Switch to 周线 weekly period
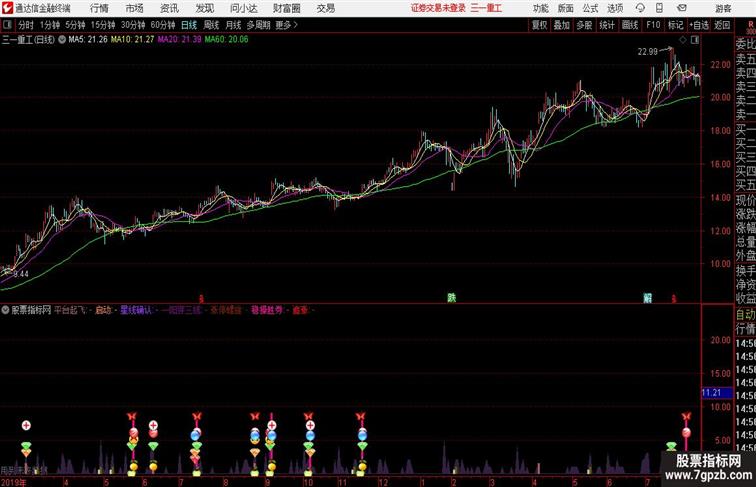The image size is (756, 487). (x=211, y=25)
